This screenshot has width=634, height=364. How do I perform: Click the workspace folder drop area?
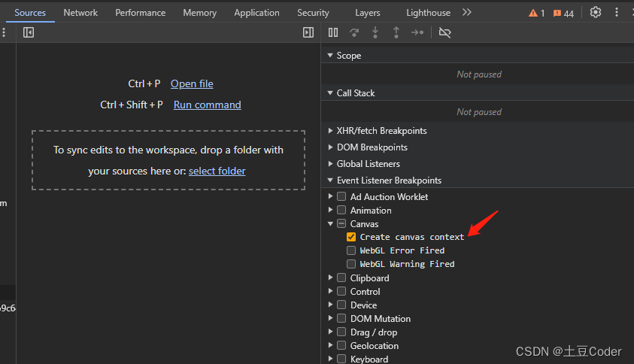point(168,160)
